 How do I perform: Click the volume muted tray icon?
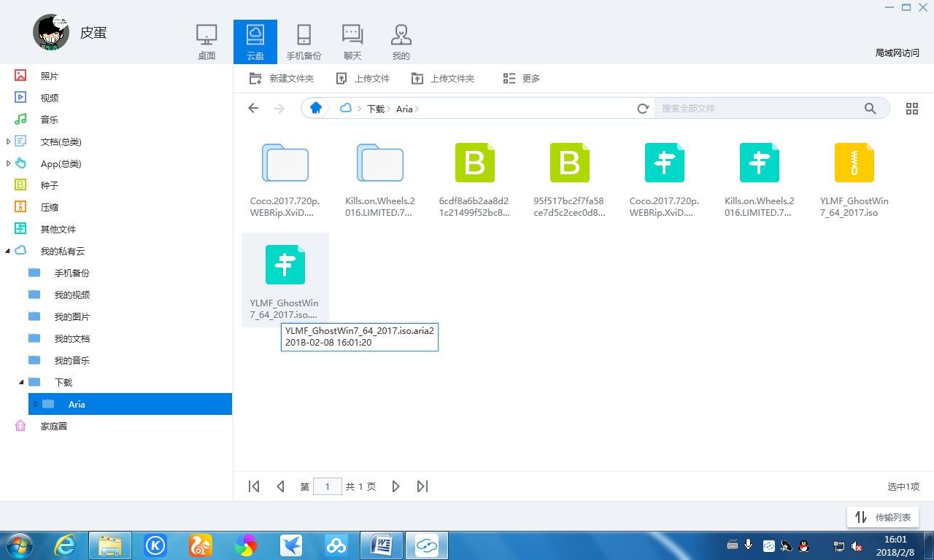857,546
